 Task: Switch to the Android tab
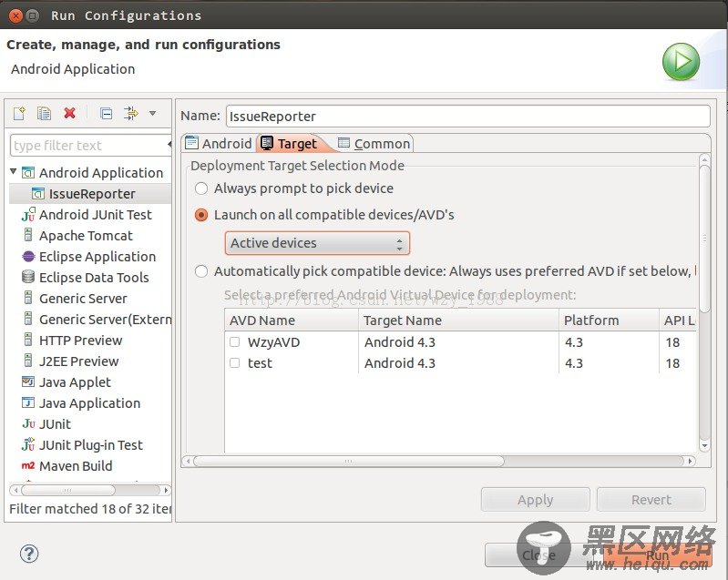click(219, 143)
